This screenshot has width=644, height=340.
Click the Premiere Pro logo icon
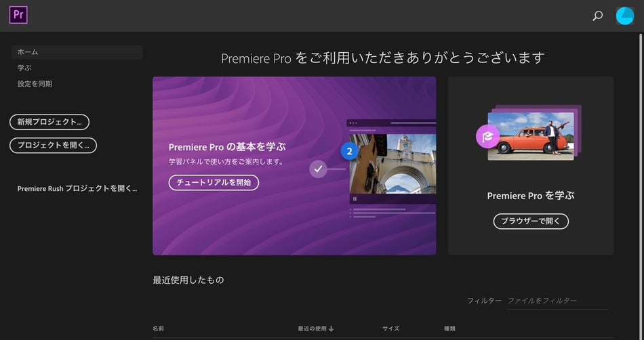click(x=18, y=15)
